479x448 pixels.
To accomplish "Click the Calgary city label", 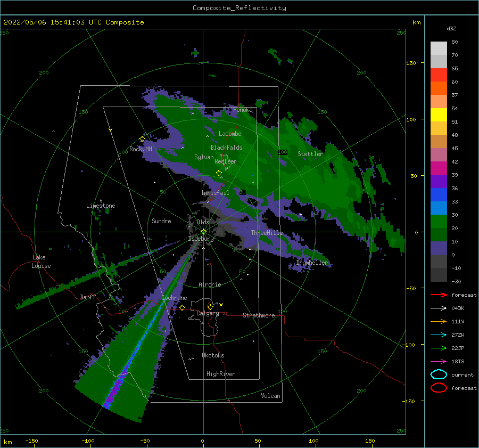I will point(208,313).
